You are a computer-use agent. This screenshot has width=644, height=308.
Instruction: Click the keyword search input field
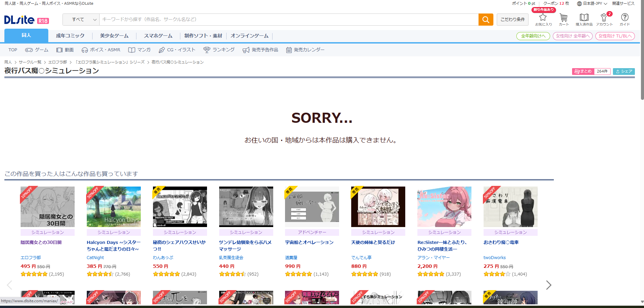point(289,20)
